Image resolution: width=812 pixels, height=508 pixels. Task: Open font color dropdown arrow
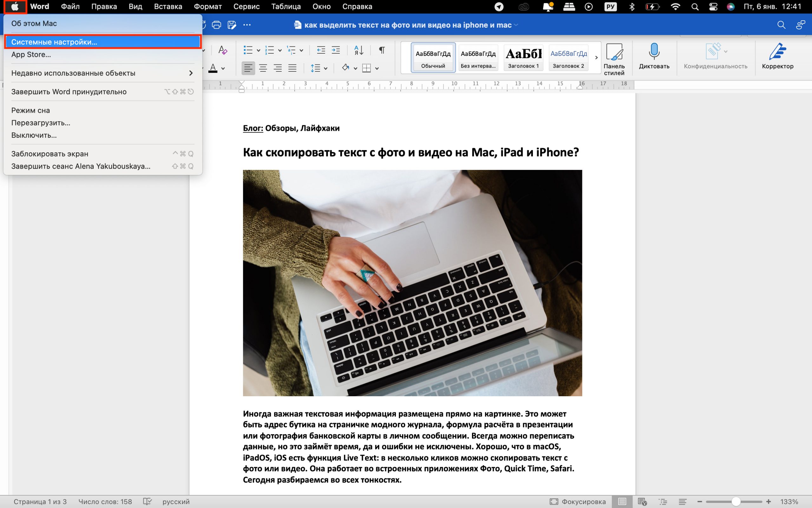coord(223,69)
